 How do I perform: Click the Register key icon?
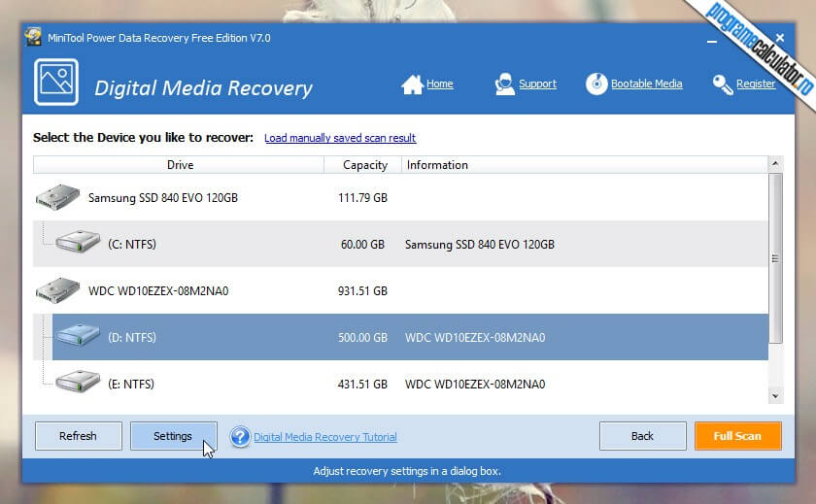click(723, 84)
